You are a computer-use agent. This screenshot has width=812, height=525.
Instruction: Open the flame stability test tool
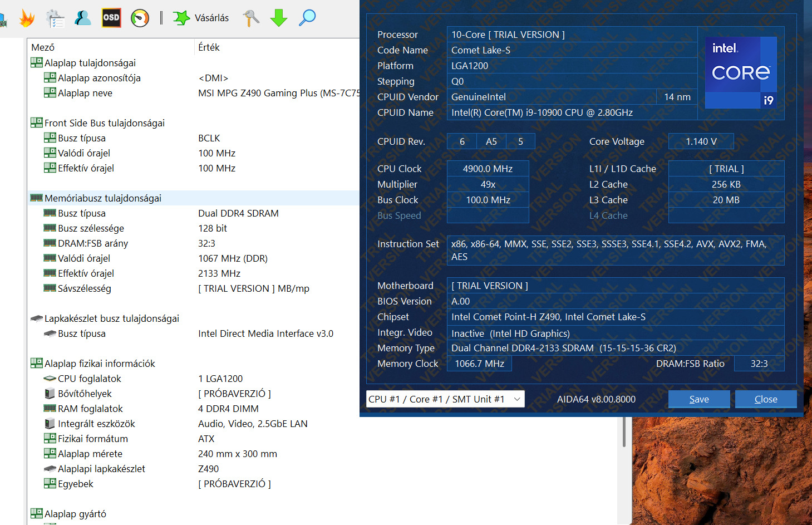click(26, 18)
